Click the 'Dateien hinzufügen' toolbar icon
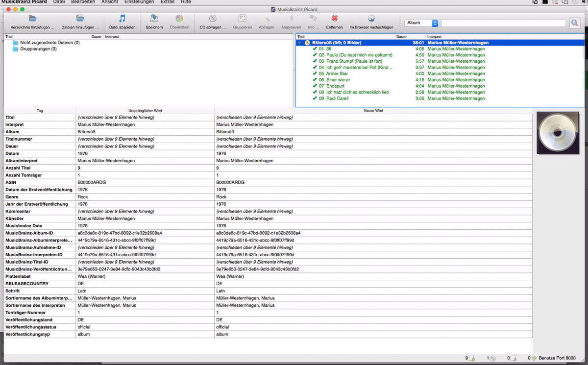The image size is (588, 365). [x=80, y=19]
